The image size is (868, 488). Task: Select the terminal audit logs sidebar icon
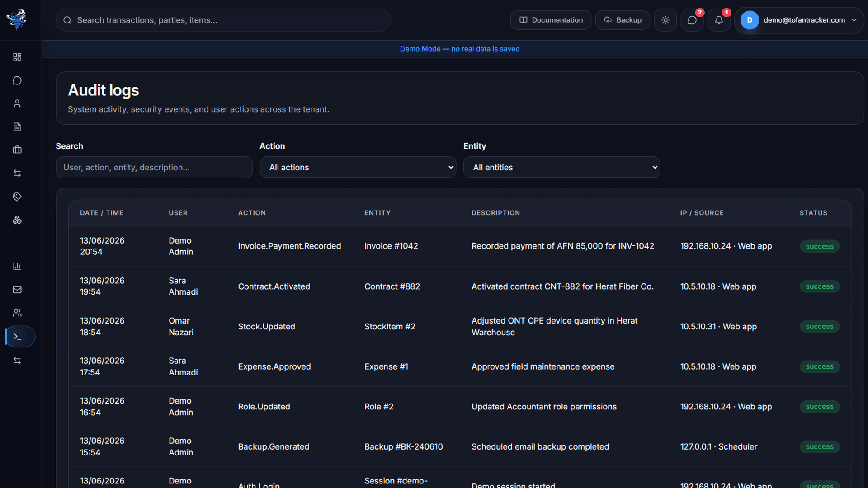(x=20, y=337)
